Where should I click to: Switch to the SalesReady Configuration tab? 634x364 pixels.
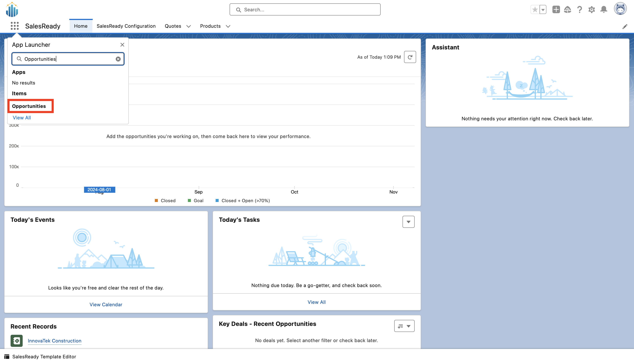[x=126, y=26]
